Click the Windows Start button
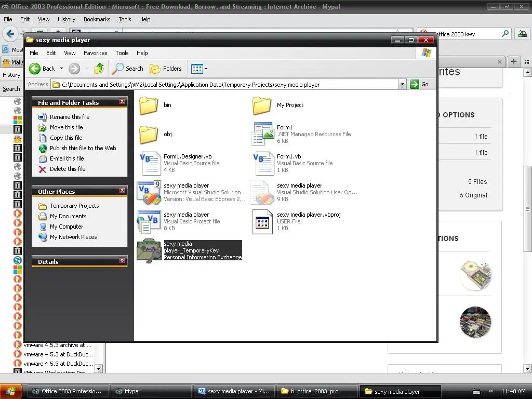Screen dimensions: 532x399 [11, 391]
